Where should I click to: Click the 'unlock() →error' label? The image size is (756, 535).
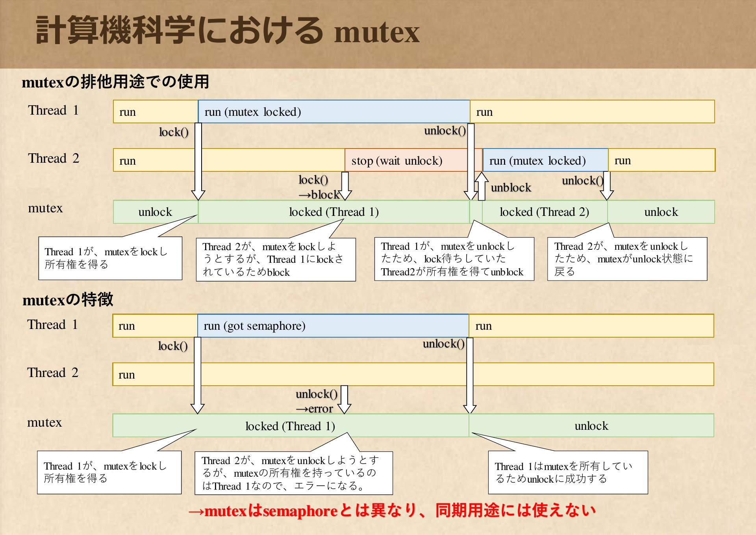pyautogui.click(x=317, y=401)
